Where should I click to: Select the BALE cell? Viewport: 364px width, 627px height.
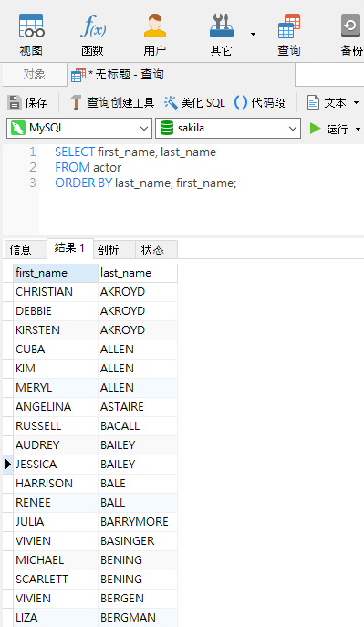[x=138, y=484]
